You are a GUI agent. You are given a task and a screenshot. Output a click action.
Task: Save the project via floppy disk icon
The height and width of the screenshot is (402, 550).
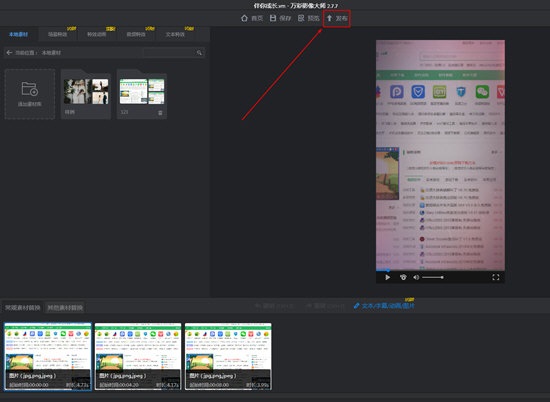(x=273, y=18)
